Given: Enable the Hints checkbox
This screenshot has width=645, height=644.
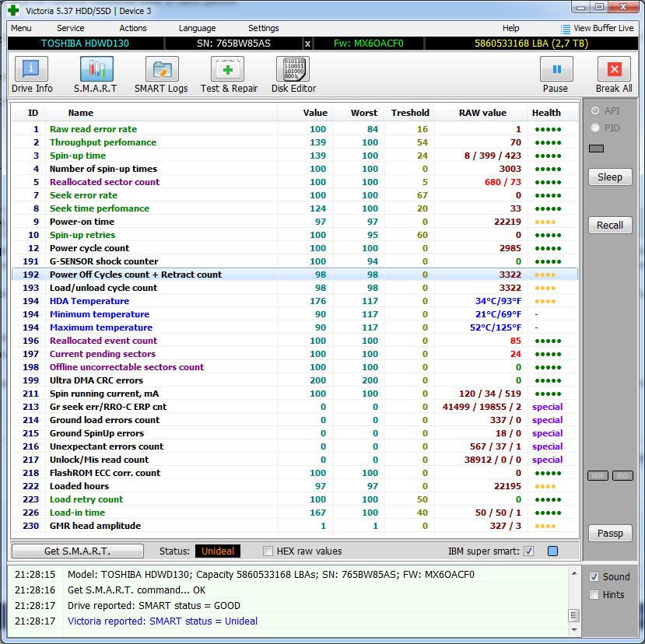Looking at the screenshot, I should 594,595.
